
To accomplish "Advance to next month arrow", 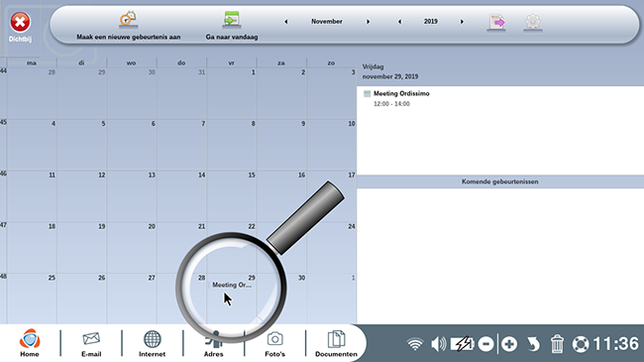I will click(368, 22).
